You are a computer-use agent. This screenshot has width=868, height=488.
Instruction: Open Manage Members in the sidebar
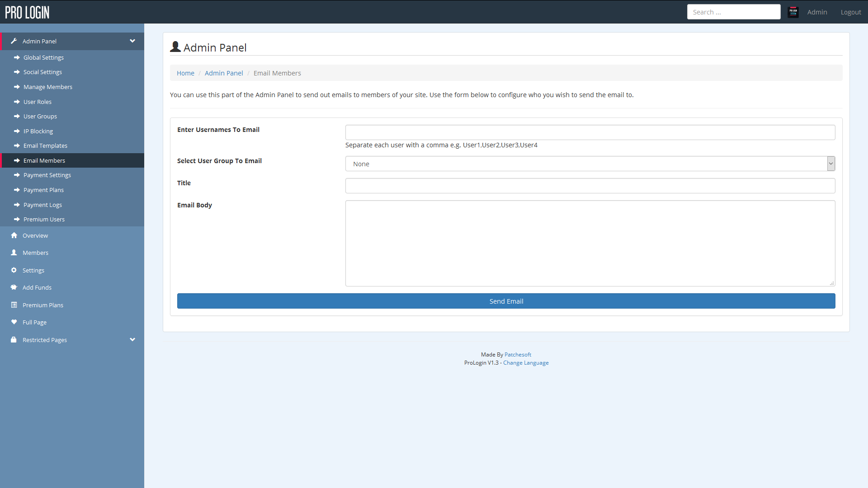click(x=48, y=87)
